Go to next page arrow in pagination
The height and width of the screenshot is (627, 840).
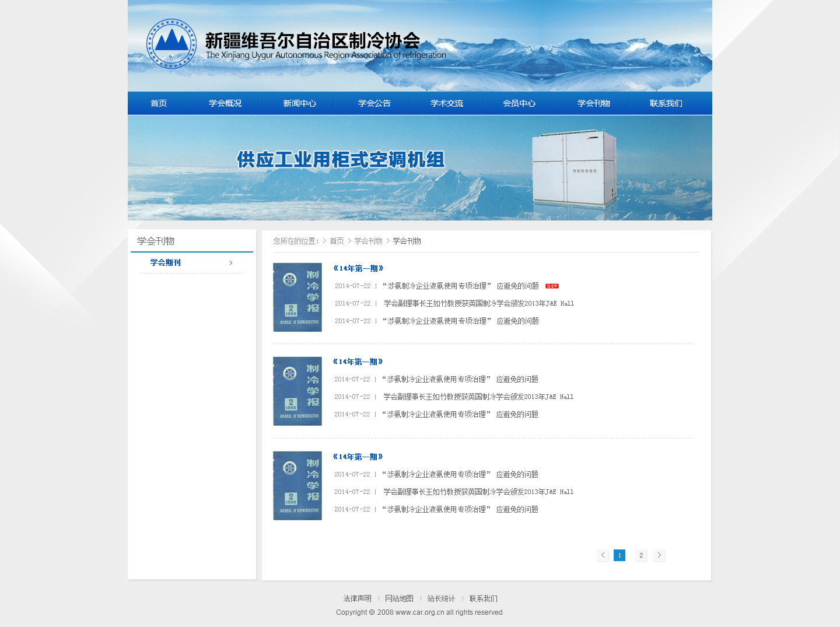point(659,555)
